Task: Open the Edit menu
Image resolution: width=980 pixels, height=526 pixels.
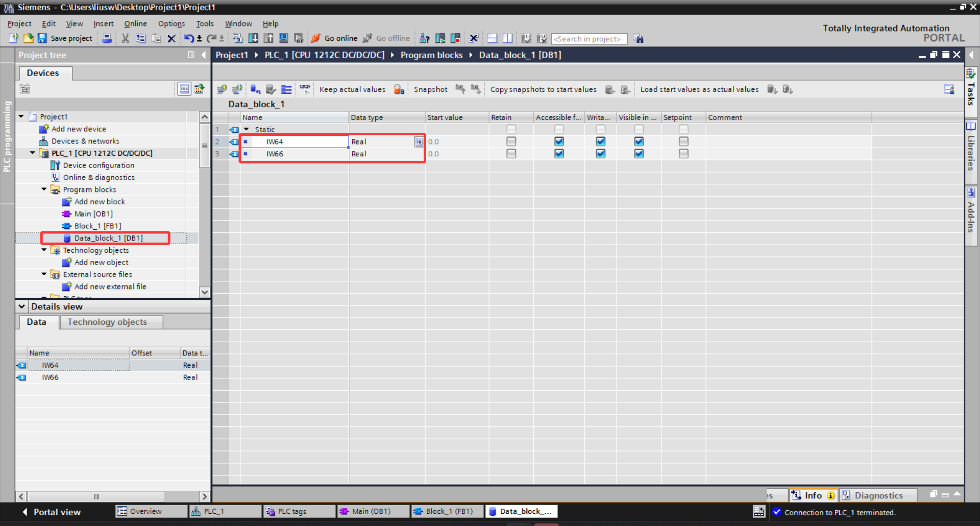Action: (x=49, y=23)
